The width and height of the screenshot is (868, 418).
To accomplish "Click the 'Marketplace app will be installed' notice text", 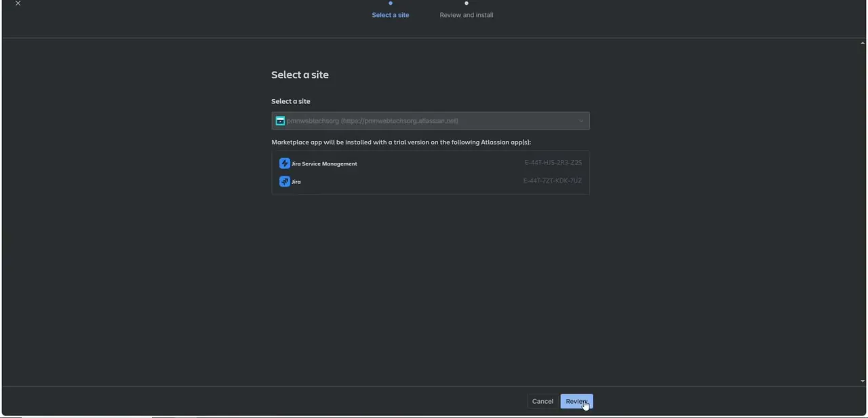I will (401, 142).
